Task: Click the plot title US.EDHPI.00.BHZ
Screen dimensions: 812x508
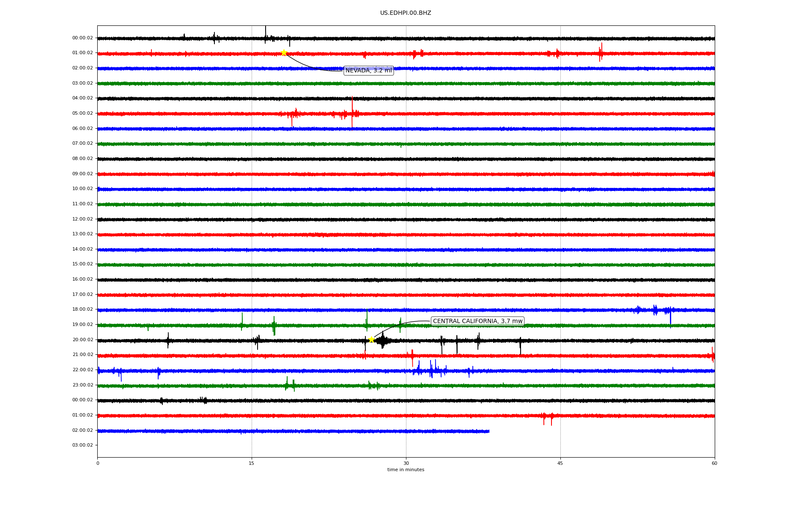Action: pyautogui.click(x=406, y=13)
